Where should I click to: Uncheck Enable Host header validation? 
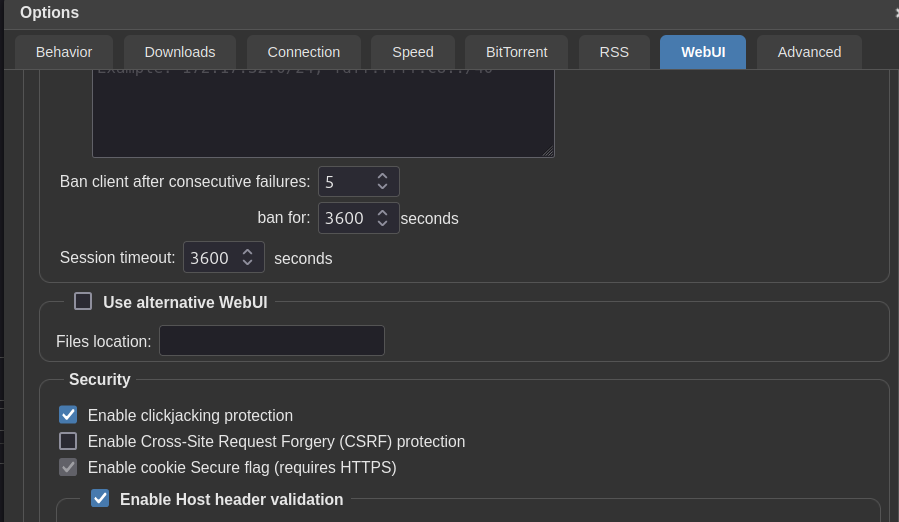[x=100, y=498]
